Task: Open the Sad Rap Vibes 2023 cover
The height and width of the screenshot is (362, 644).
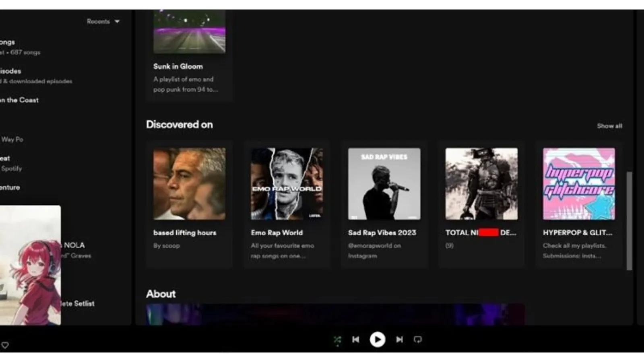Action: point(384,184)
